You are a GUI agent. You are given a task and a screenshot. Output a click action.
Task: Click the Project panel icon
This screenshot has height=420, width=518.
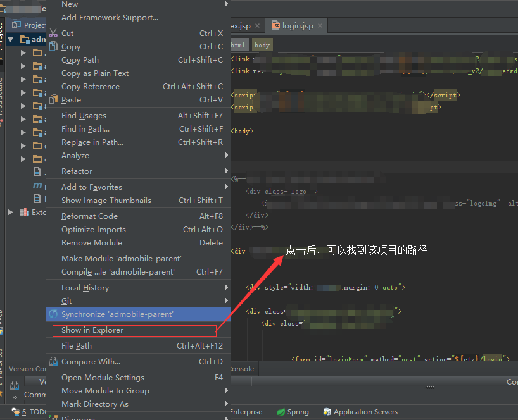click(x=16, y=25)
